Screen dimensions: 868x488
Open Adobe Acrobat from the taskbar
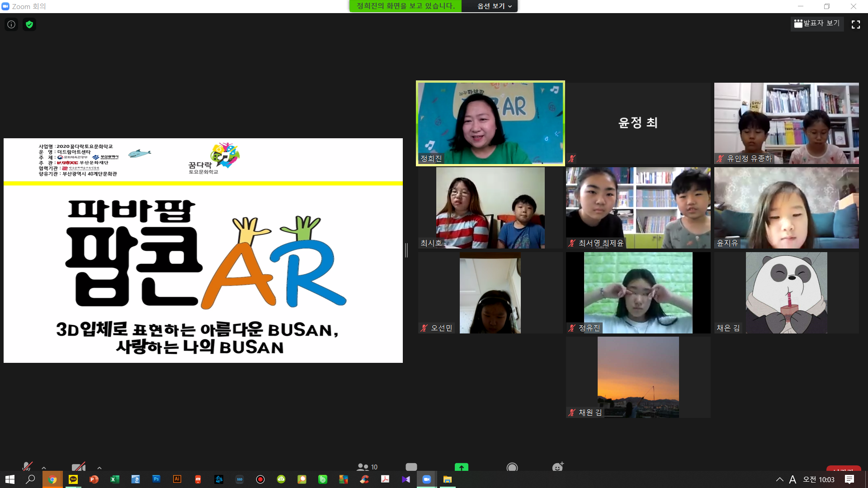[x=385, y=479]
